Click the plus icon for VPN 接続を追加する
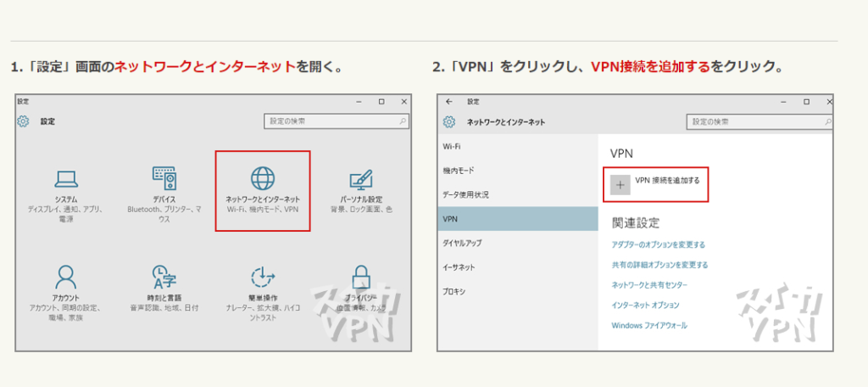Screen dimensions: 868x387 coord(620,185)
